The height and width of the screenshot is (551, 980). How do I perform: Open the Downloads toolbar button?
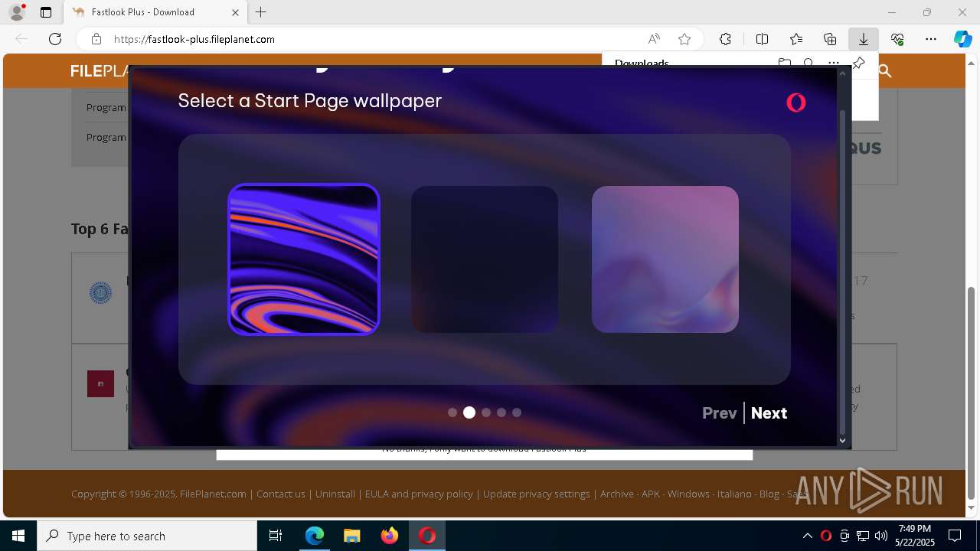[x=863, y=39]
